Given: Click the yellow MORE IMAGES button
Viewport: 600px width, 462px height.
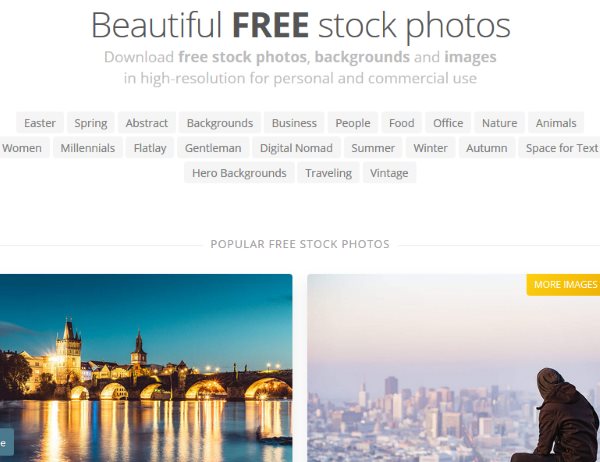Looking at the screenshot, I should point(563,285).
